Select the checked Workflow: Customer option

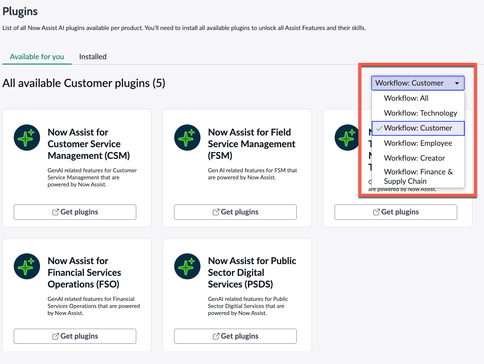(x=418, y=128)
